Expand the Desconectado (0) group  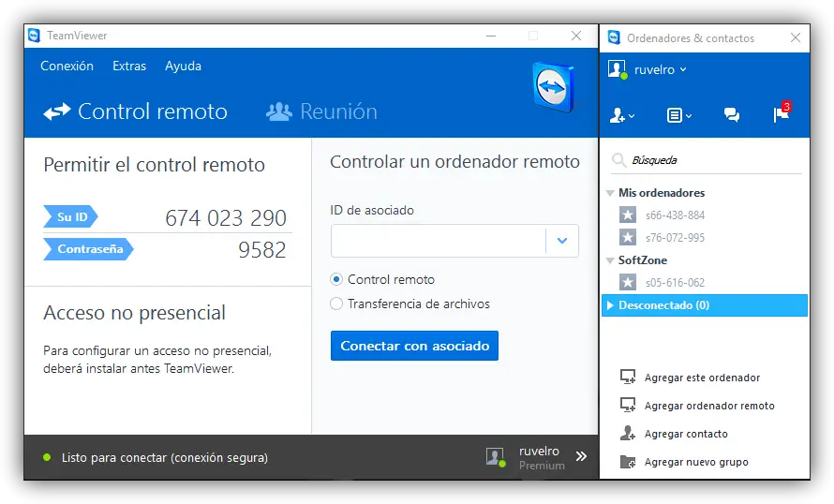[611, 305]
